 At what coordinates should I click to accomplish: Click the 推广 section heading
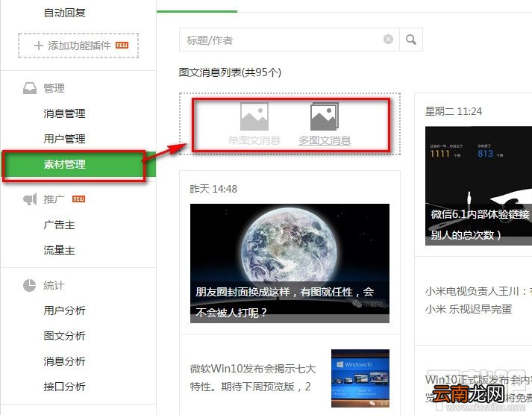pyautogui.click(x=54, y=199)
